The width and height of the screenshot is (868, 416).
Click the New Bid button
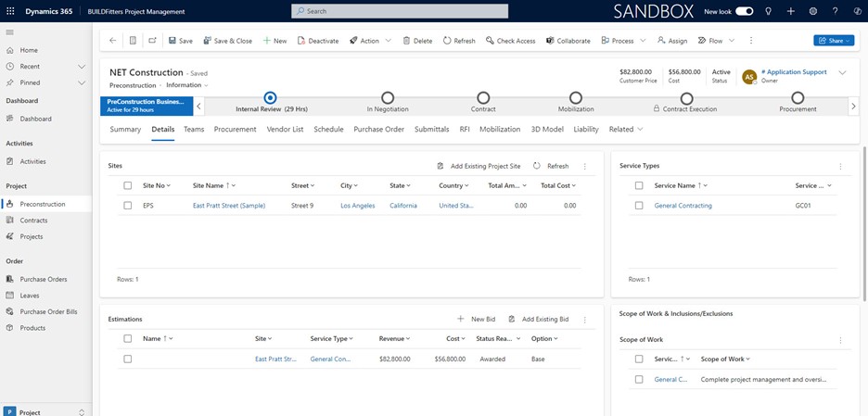coord(477,319)
